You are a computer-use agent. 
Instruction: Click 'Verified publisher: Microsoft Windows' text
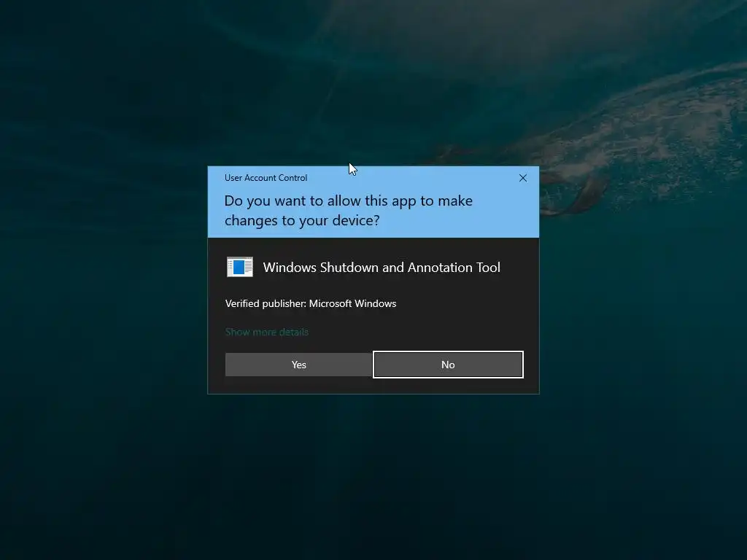click(311, 304)
